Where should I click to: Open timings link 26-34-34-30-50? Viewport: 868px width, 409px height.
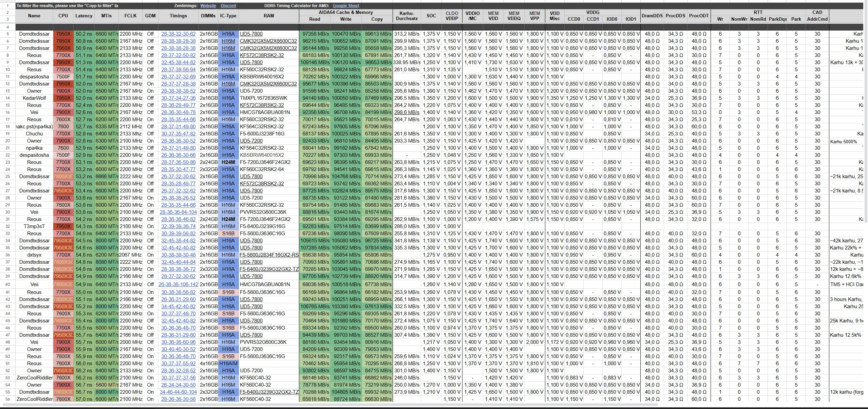(x=178, y=385)
